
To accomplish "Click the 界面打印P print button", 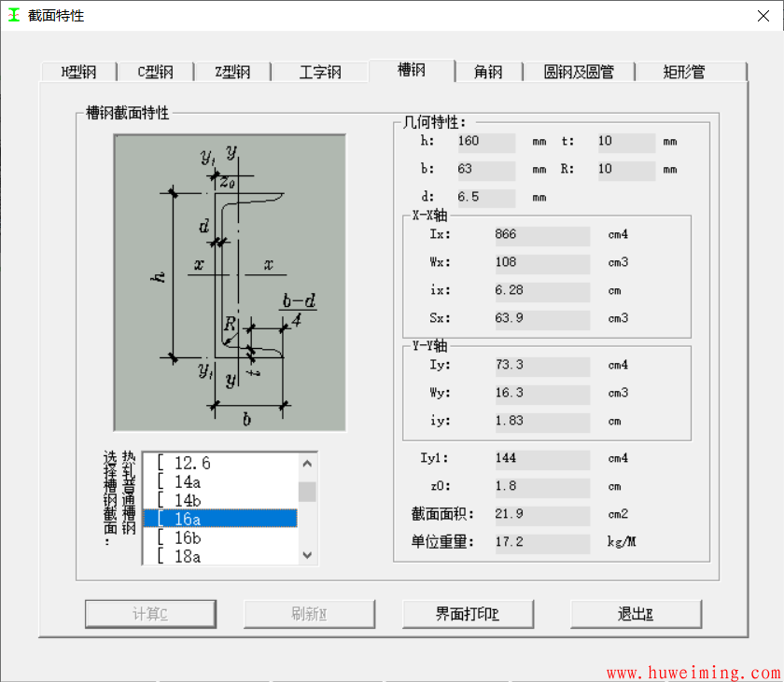I will [x=468, y=614].
